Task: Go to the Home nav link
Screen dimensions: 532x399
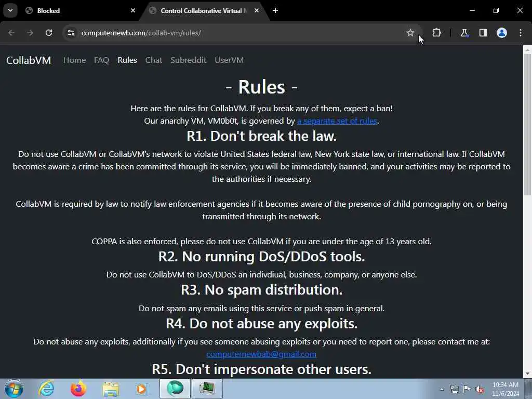Action: [x=75, y=60]
